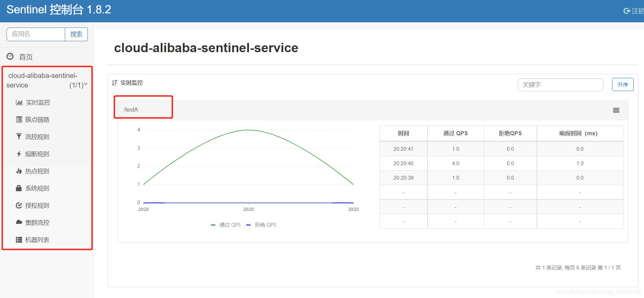Click the 时间 column header
This screenshot has width=644, height=298.
click(403, 133)
